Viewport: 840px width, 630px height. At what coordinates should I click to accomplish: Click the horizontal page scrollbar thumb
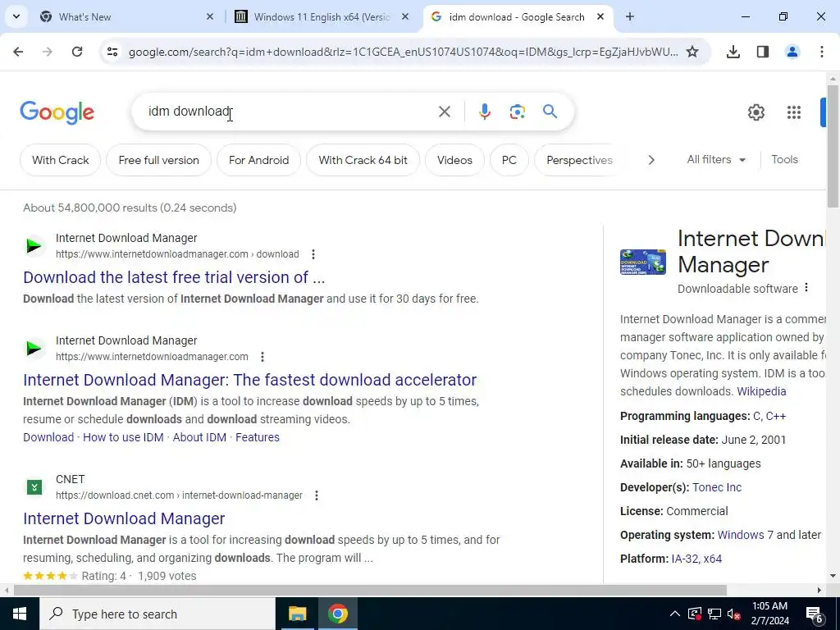point(370,591)
